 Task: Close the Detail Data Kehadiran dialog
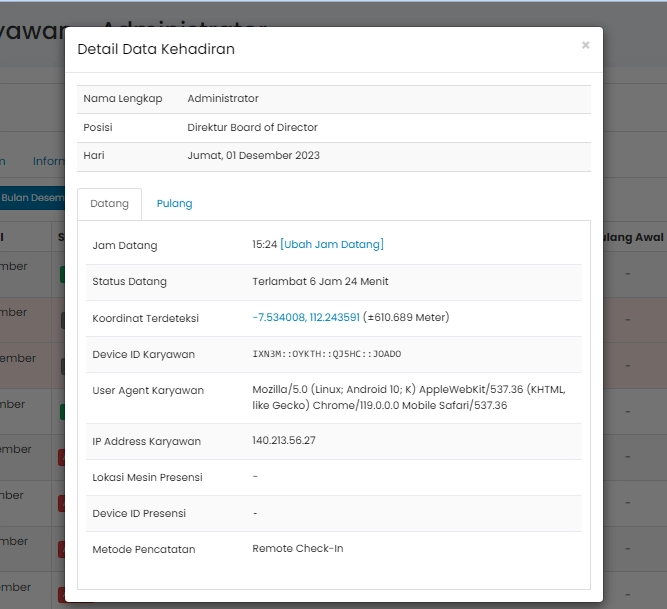coord(585,45)
